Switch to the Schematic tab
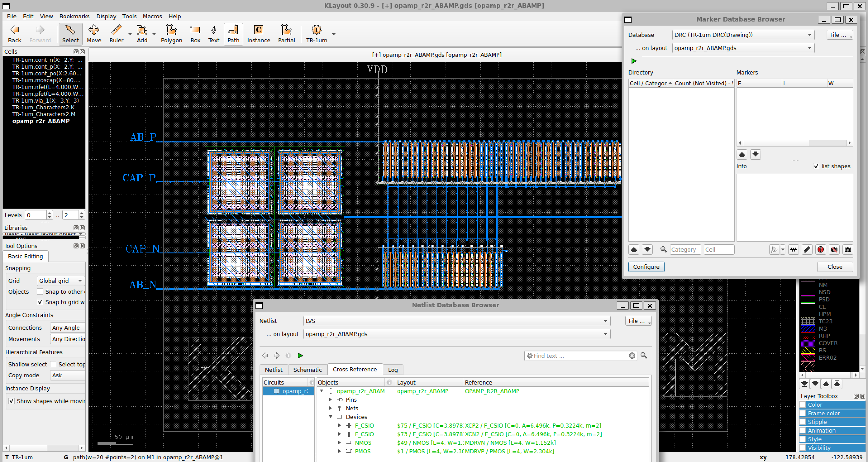The width and height of the screenshot is (868, 462). point(307,369)
